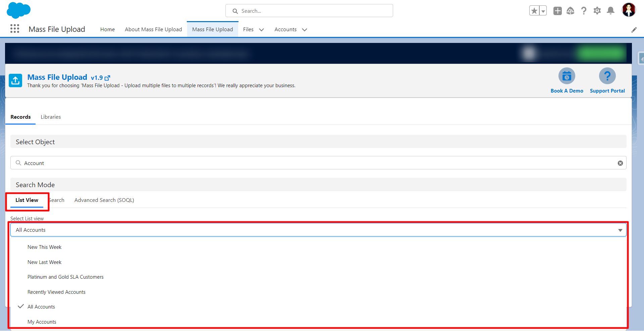Choose Recently Viewed Accounts option
Viewport: 644px width, 331px height.
(x=319, y=292)
